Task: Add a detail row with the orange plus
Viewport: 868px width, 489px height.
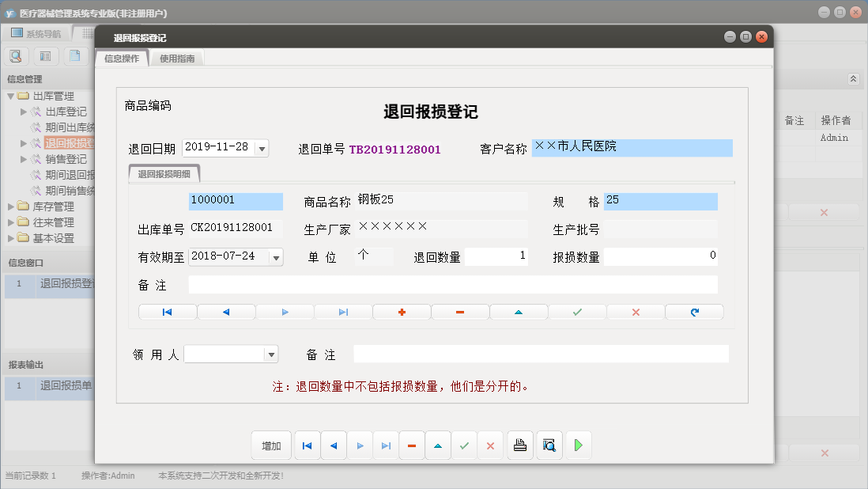Action: (402, 313)
